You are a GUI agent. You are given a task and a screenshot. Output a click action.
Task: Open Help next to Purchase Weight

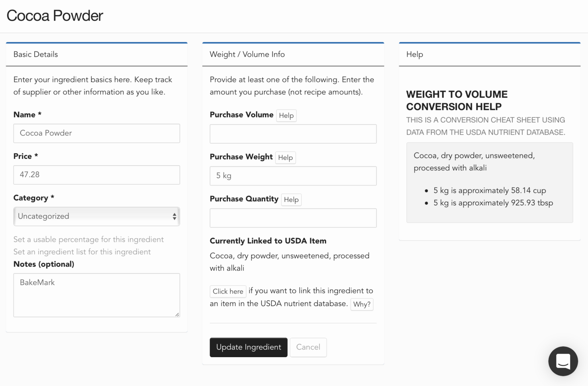(x=285, y=158)
